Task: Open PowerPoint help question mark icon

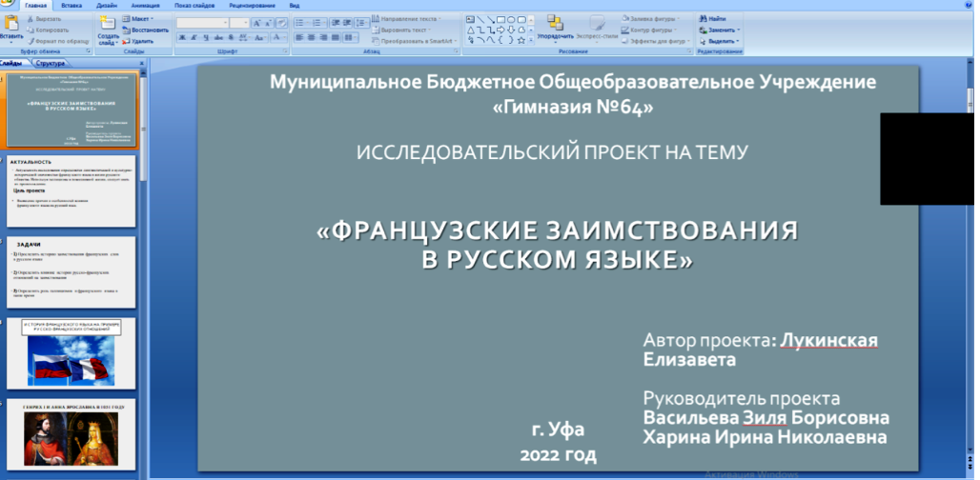Action: click(x=970, y=5)
